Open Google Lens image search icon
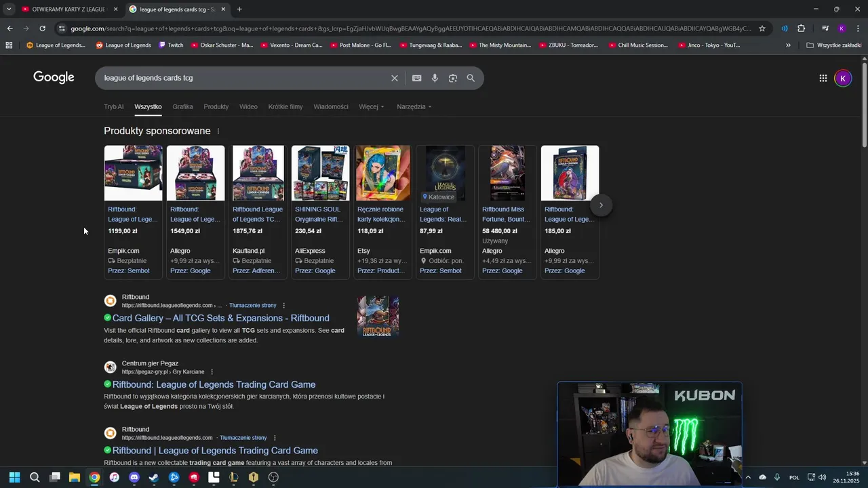The width and height of the screenshot is (868, 488). 453,78
